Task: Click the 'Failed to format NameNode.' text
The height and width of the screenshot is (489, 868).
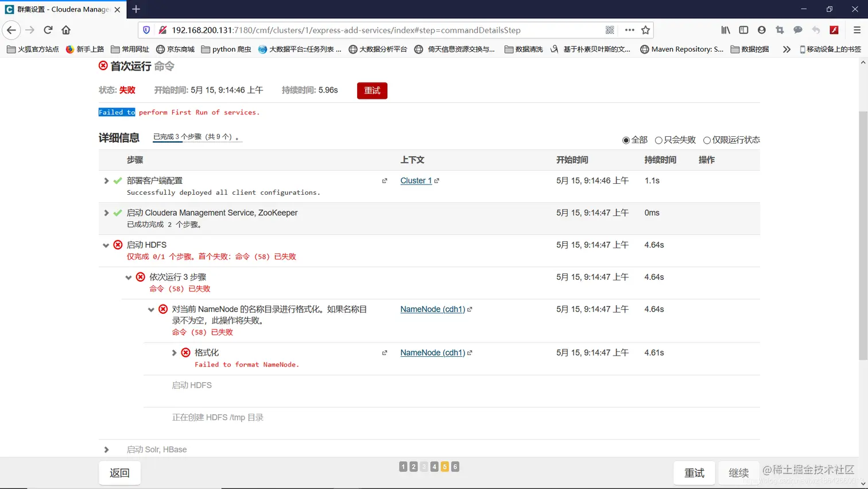Action: pos(247,364)
